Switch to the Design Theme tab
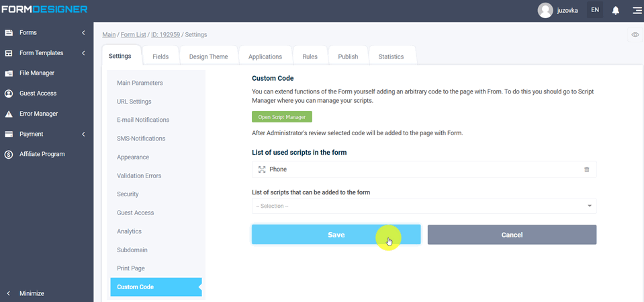644x302 pixels. [208, 56]
